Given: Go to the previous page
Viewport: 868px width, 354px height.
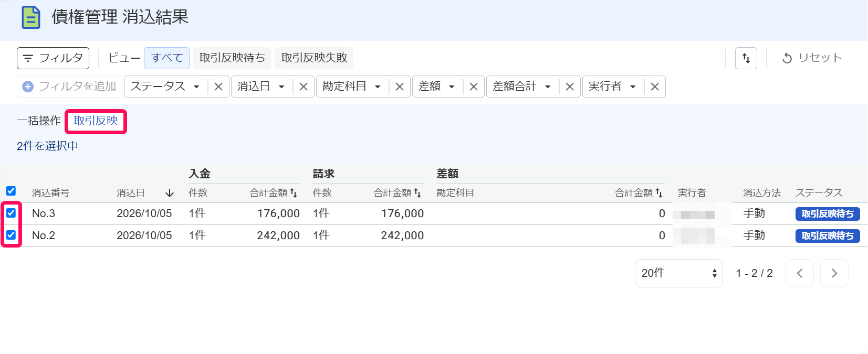Looking at the screenshot, I should [x=800, y=273].
